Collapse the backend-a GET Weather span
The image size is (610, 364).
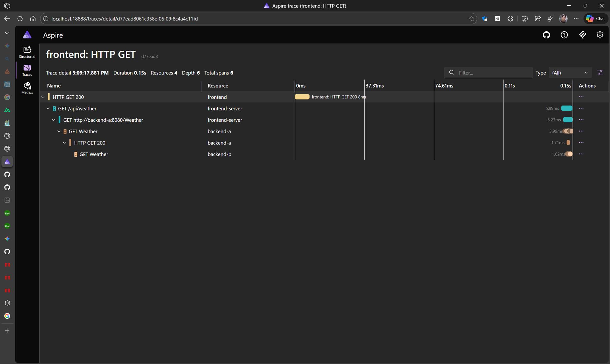59,131
